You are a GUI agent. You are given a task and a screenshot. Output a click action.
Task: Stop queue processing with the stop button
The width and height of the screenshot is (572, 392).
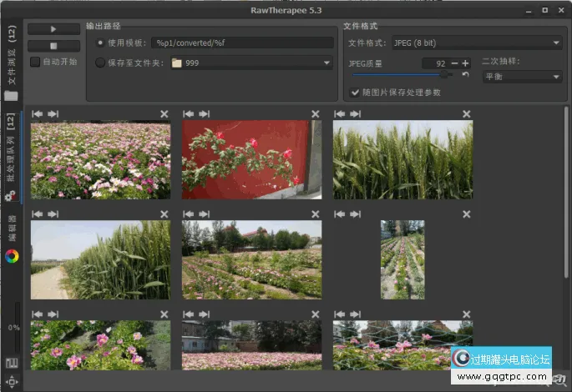click(x=53, y=45)
